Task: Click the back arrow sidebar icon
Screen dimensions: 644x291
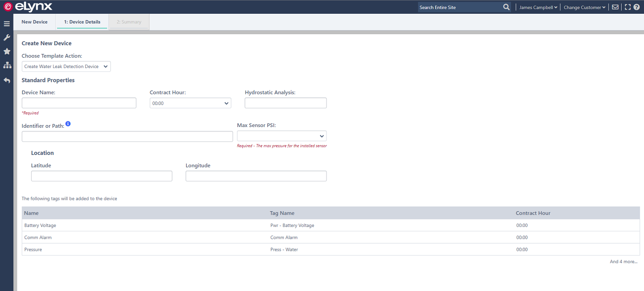Action: (7, 80)
